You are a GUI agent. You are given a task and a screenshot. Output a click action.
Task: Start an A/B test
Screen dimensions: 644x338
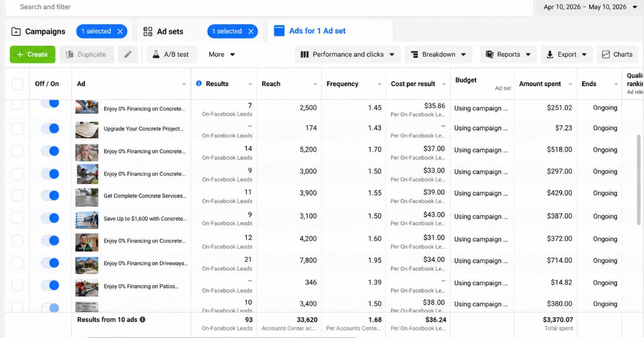171,54
